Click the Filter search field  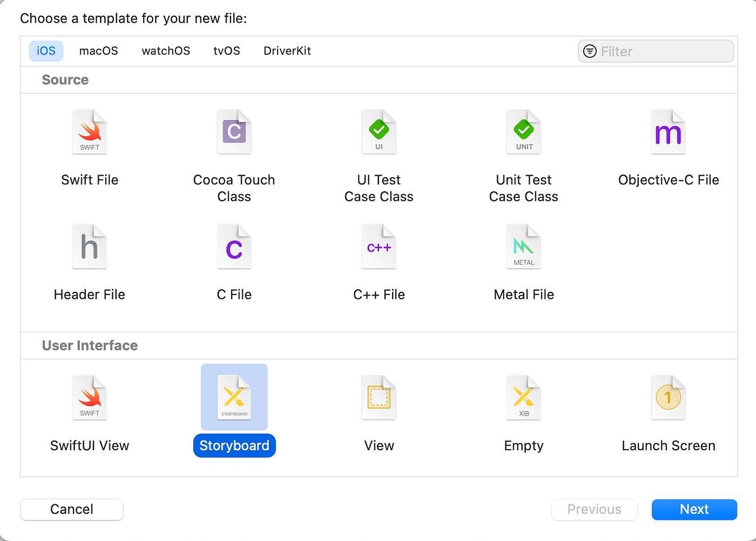655,51
